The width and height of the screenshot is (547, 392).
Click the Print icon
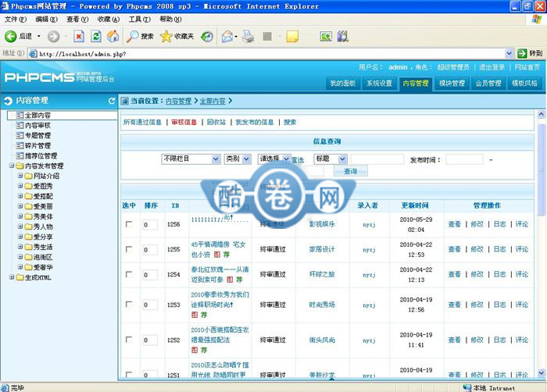[248, 36]
